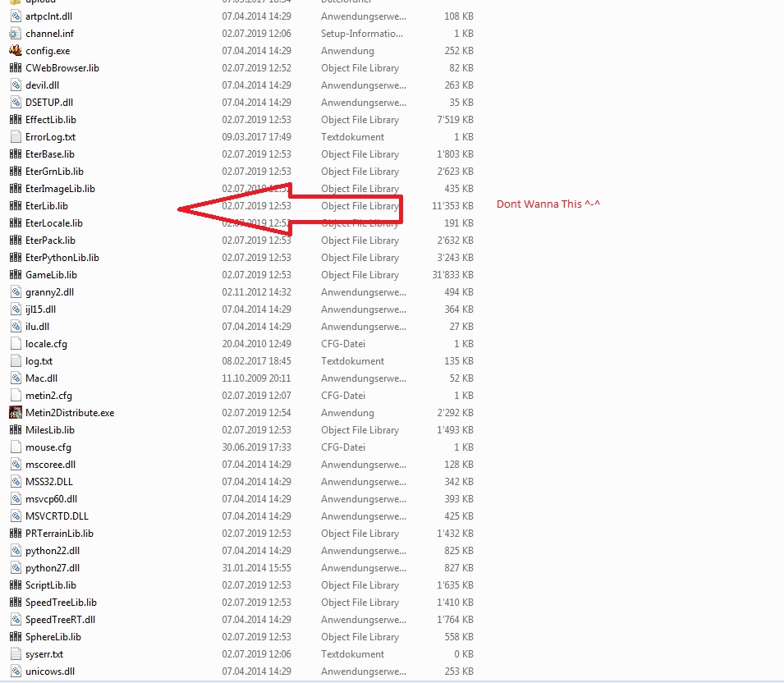Select the GameLib.lib object library icon

15,274
